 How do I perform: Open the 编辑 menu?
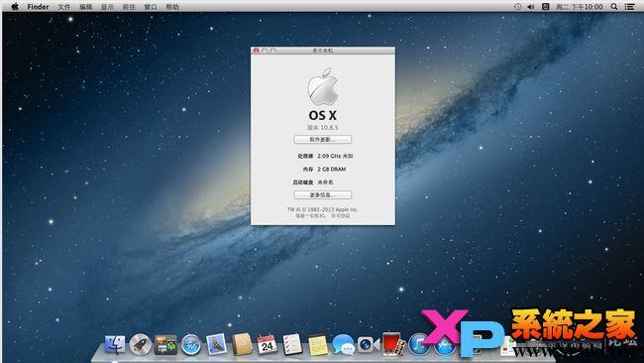pos(86,7)
